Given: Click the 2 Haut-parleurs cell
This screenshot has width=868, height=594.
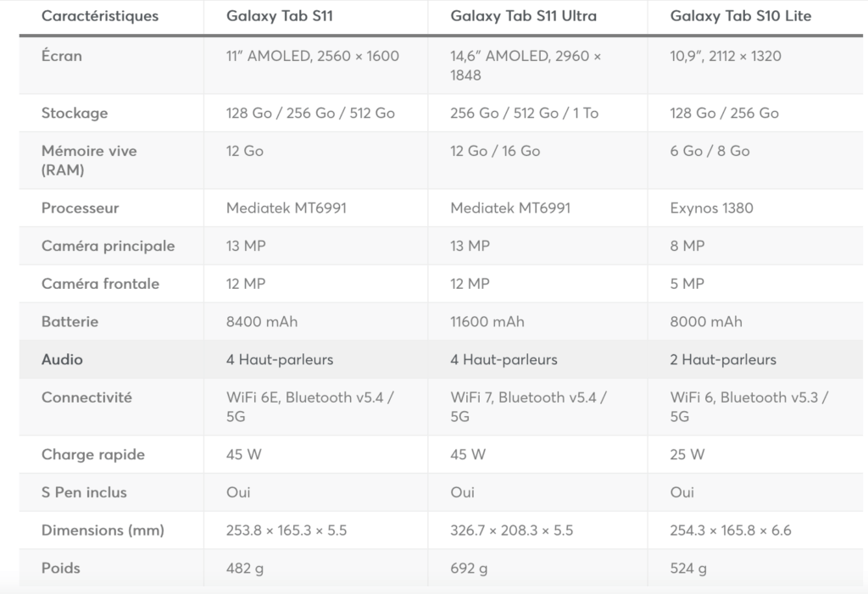Looking at the screenshot, I should (723, 359).
